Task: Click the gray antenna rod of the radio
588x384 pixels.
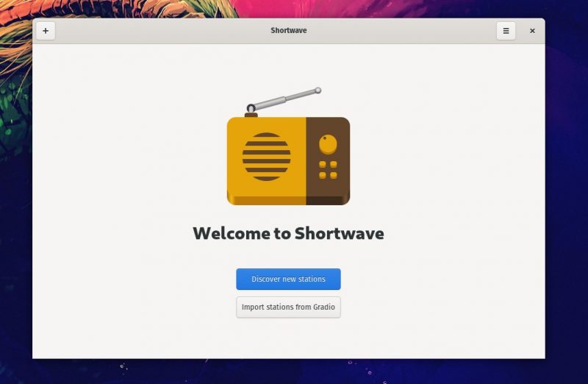Action: [285, 99]
